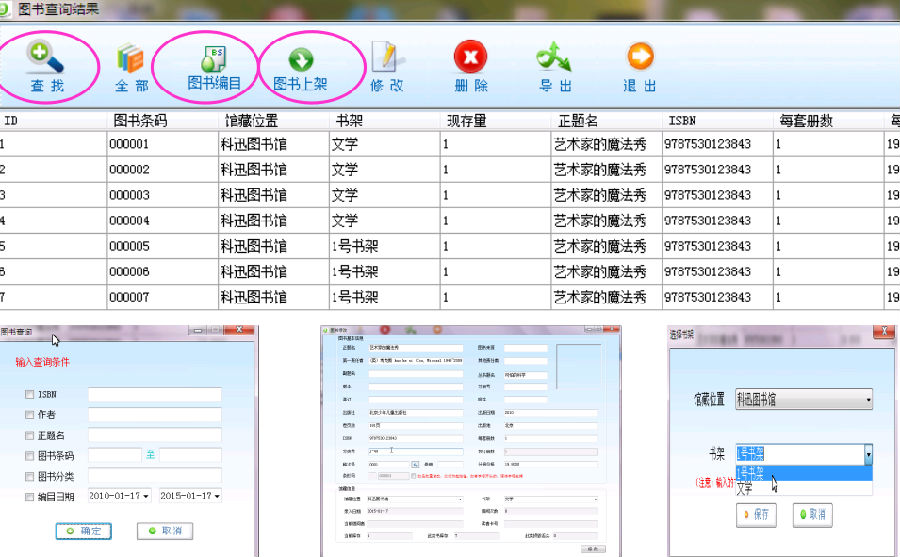
Task: Click 保存 in the 选择书架 dialog
Action: point(756,514)
